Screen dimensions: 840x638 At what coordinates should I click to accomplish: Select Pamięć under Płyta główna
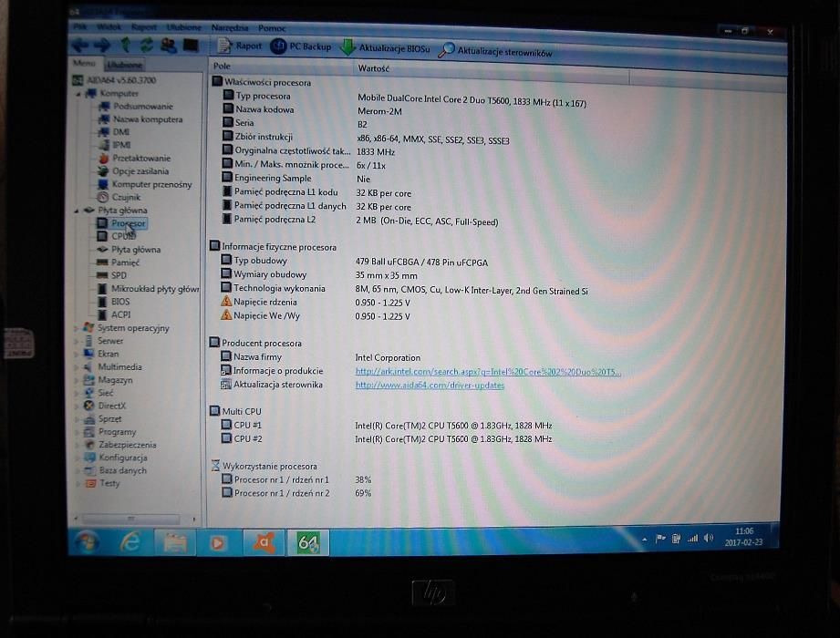(x=118, y=262)
